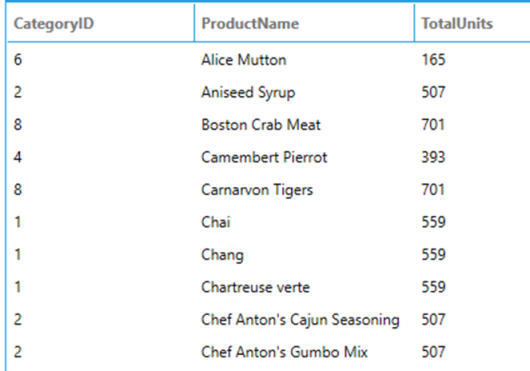Select 701 units for Boston Crab Meat
Screen dimensions: 530x371
tap(433, 125)
